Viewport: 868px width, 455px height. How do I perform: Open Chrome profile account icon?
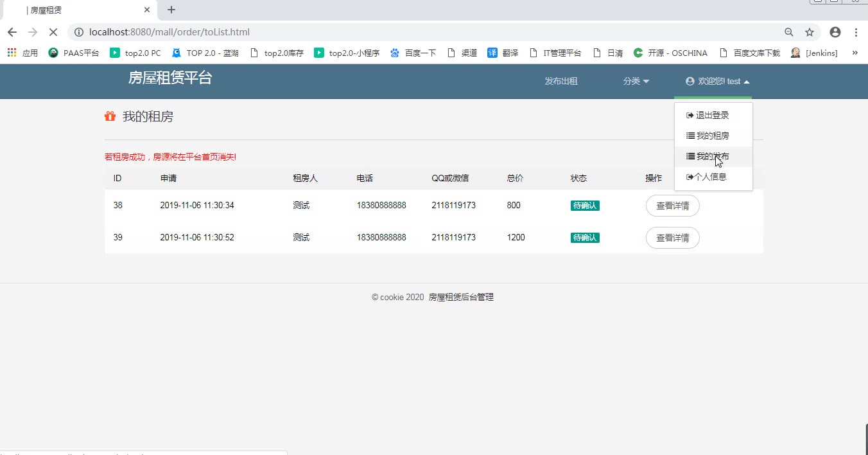tap(835, 32)
